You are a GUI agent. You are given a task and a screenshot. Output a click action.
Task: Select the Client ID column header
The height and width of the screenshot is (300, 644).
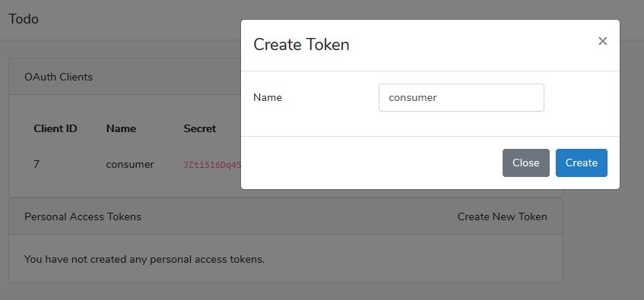56,128
